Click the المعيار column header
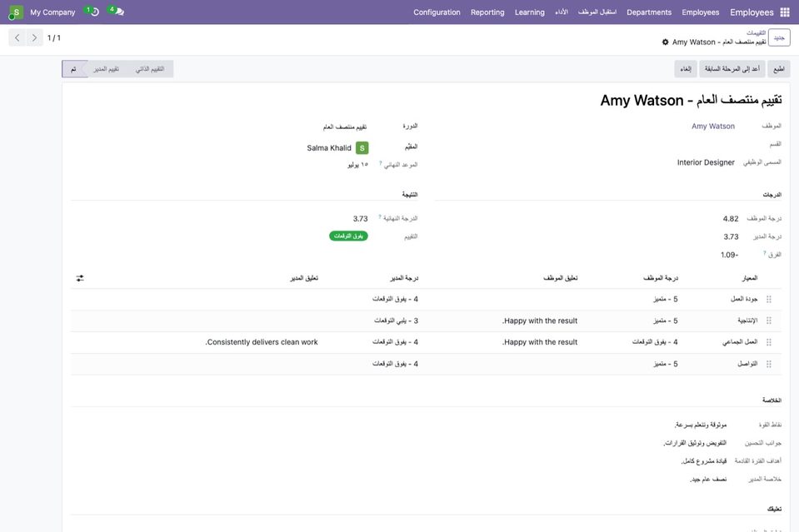This screenshot has width=799, height=532. pos(749,278)
